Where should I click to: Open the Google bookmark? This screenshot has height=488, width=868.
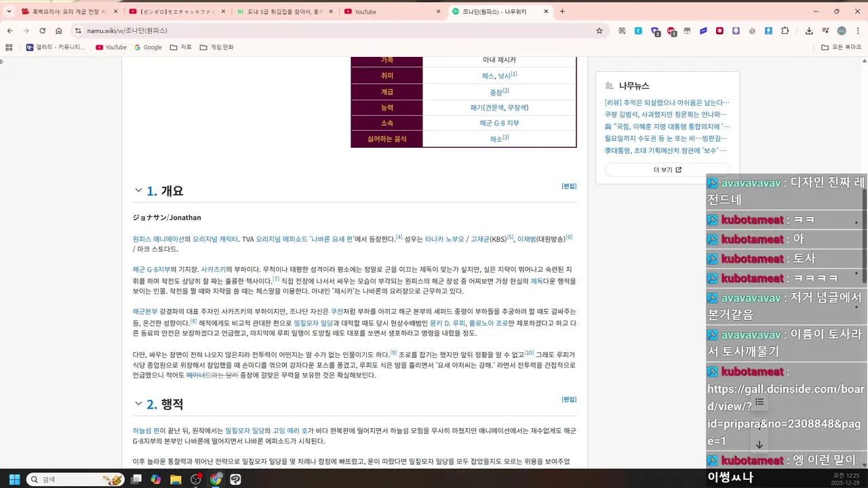pos(148,47)
